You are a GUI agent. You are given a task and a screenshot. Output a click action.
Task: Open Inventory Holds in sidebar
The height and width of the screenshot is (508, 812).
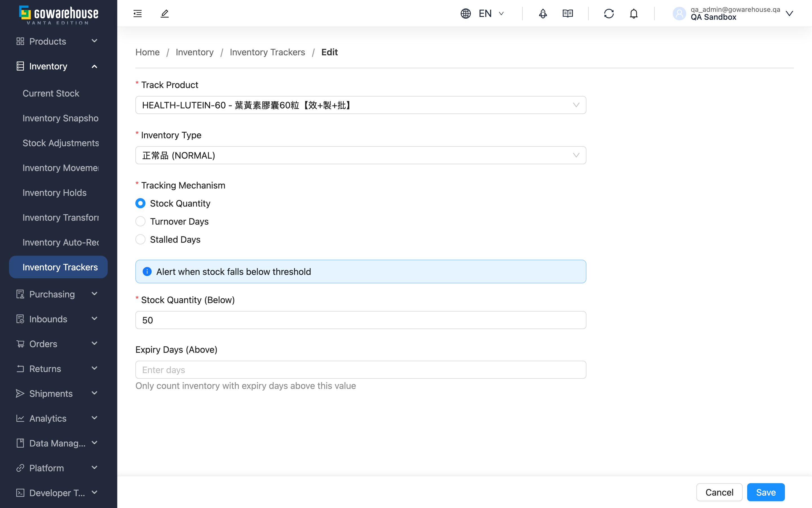point(58,192)
